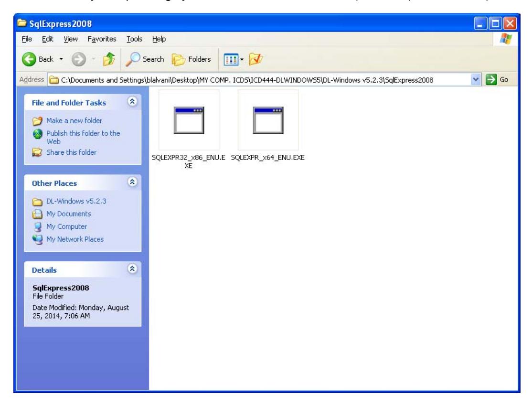The width and height of the screenshot is (532, 406).
Task: Select the SQLEXPR_x64_ENU.EXE file icon
Action: [268, 120]
